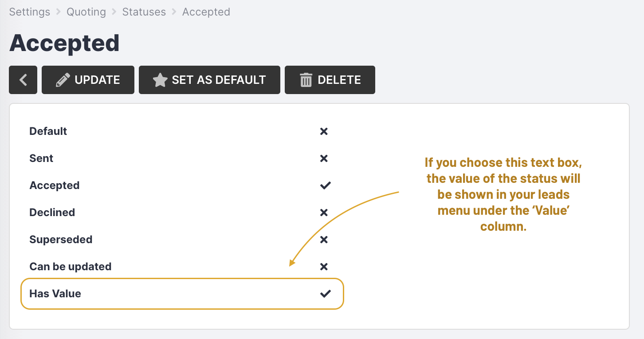The image size is (644, 339).
Task: Click the back chevron arrow button
Action: point(23,80)
